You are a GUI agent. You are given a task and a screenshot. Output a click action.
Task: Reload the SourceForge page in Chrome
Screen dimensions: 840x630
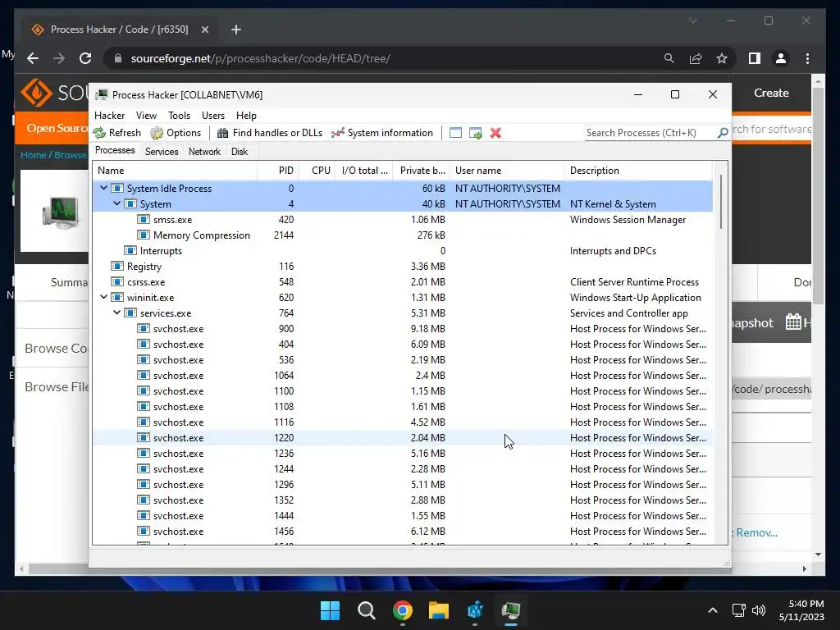[x=85, y=58]
